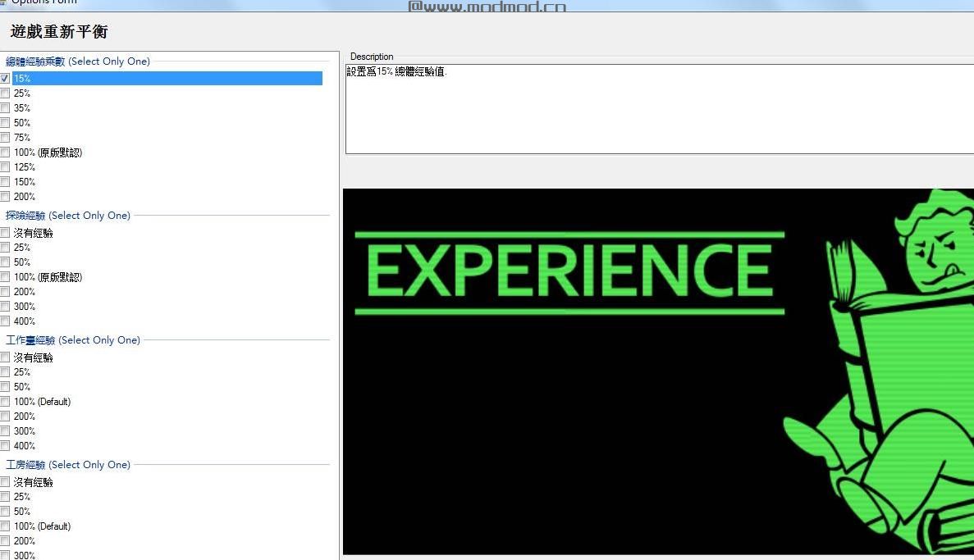The height and width of the screenshot is (560, 974).
Task: Enable 200% in the 工作臺經驗 group
Action: tap(5, 417)
